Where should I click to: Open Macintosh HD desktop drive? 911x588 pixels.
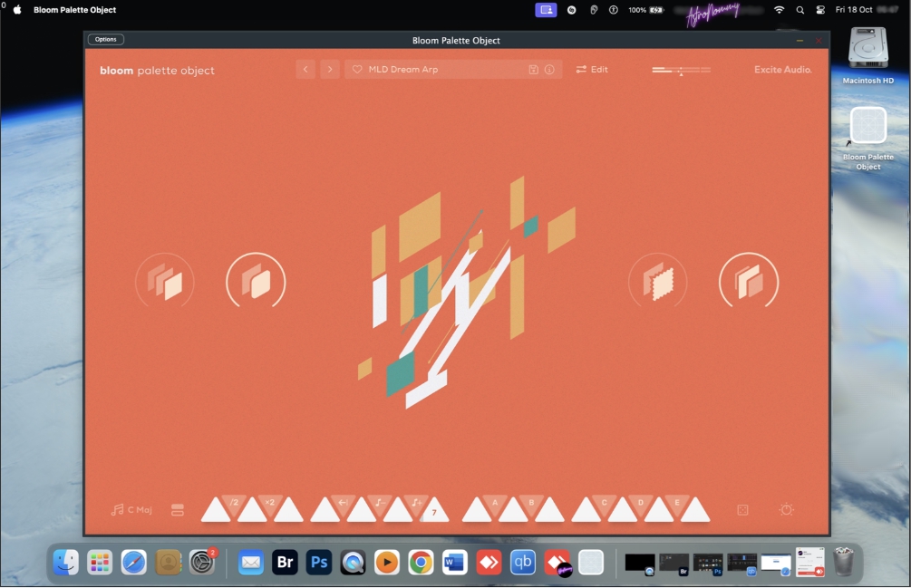pyautogui.click(x=868, y=55)
